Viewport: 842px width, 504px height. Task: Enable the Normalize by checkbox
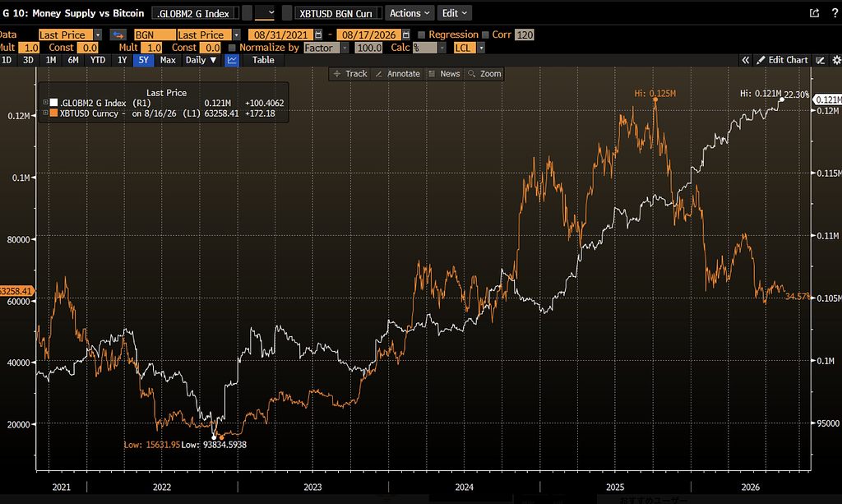pyautogui.click(x=232, y=48)
